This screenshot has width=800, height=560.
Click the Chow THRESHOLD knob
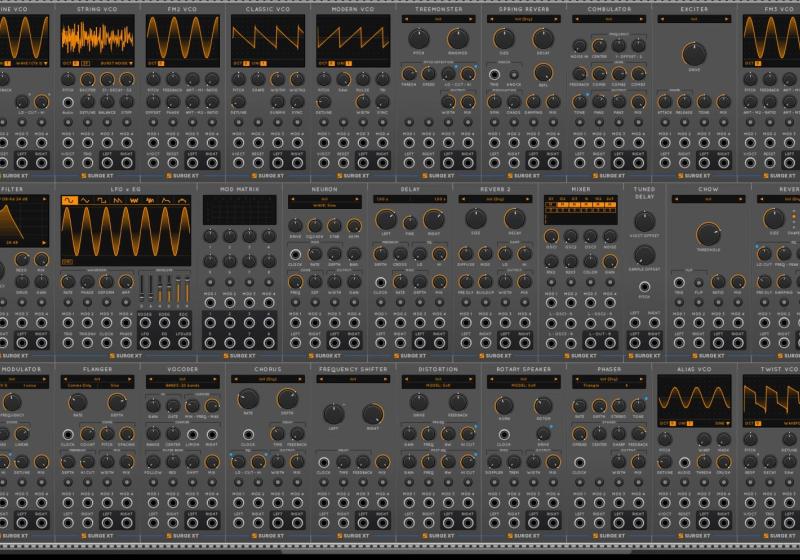(708, 234)
